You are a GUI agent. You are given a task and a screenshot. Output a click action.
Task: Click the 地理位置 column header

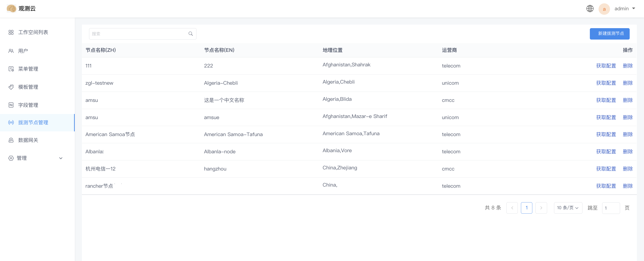(332, 50)
